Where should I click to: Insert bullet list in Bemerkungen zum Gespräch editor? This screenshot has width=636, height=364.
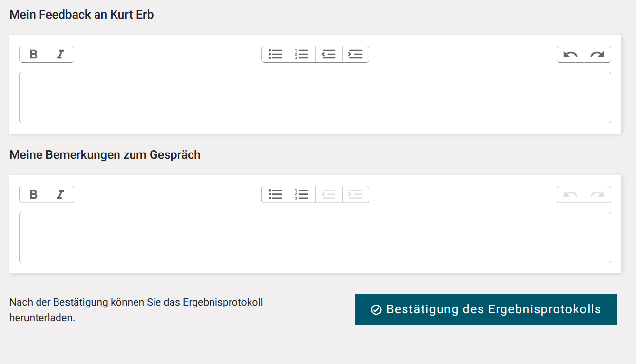(275, 194)
